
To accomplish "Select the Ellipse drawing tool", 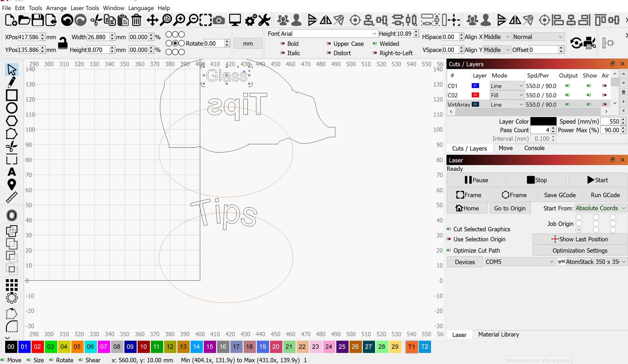I will tap(11, 108).
